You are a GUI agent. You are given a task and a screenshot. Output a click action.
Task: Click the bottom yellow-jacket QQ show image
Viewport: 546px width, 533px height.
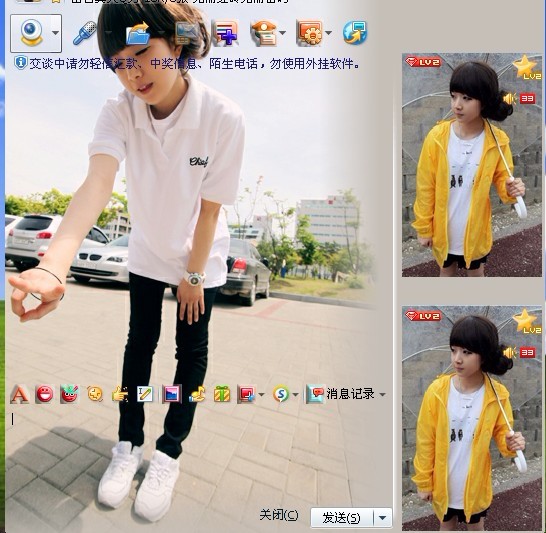472,419
